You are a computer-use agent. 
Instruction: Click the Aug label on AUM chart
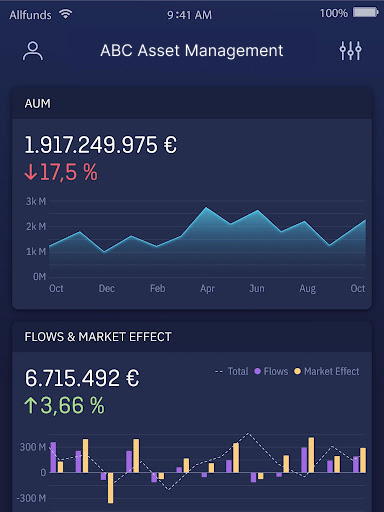(307, 288)
